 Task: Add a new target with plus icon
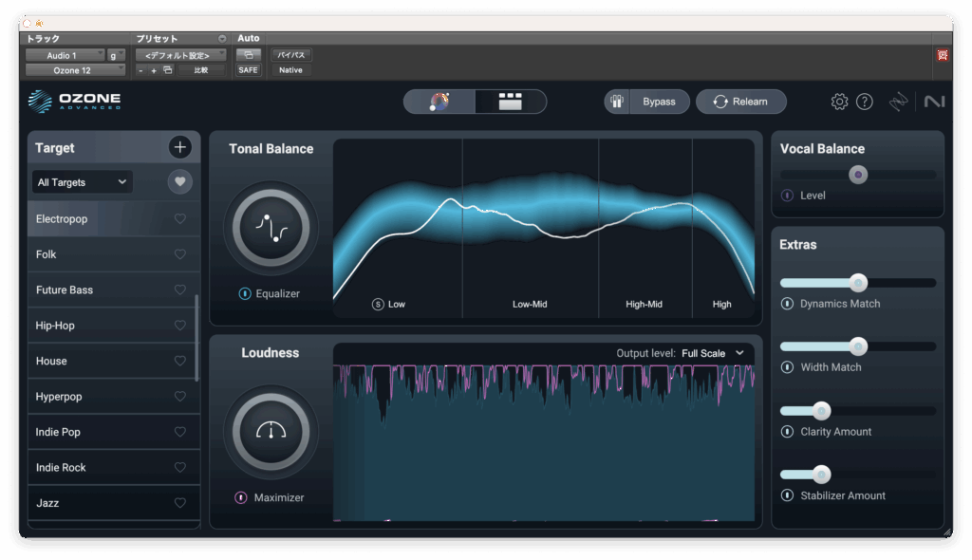(179, 147)
